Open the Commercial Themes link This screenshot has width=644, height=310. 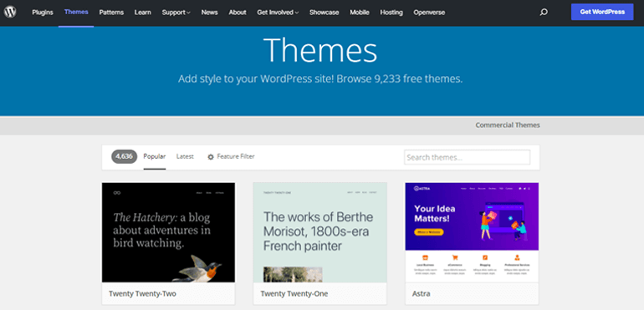(508, 125)
